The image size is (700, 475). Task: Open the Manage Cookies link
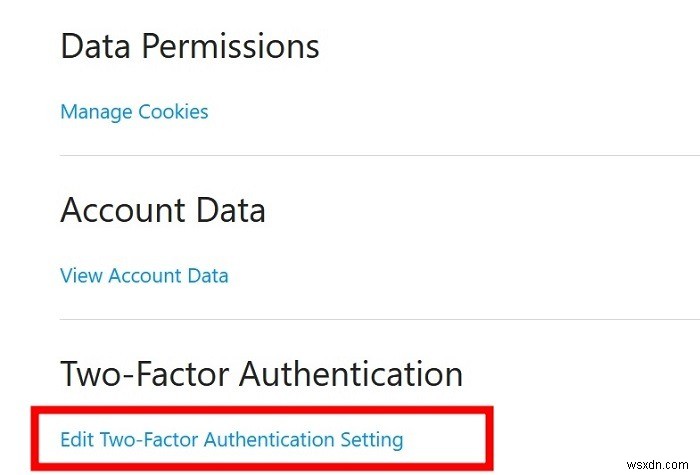click(x=134, y=111)
